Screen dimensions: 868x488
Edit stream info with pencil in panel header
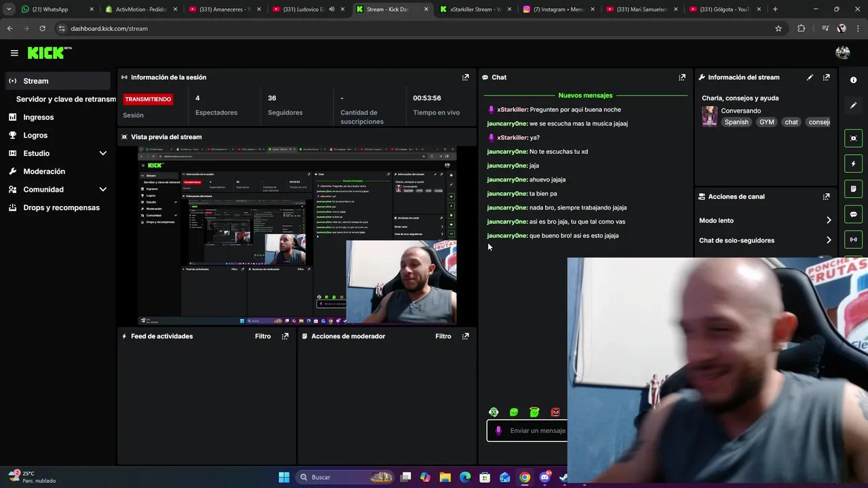click(810, 77)
